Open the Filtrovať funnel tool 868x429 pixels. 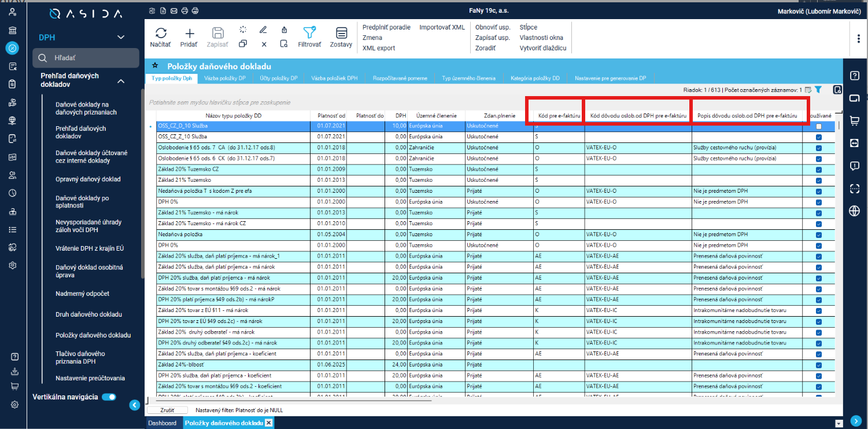(x=309, y=32)
